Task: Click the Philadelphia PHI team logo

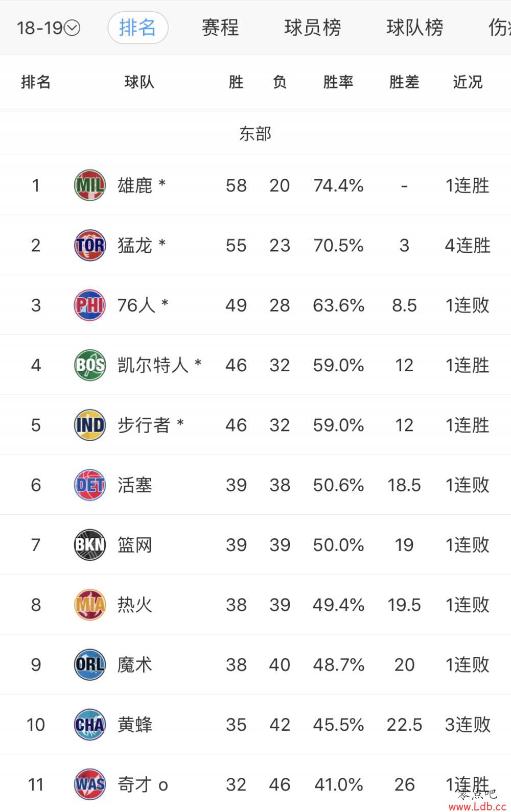Action: [90, 305]
